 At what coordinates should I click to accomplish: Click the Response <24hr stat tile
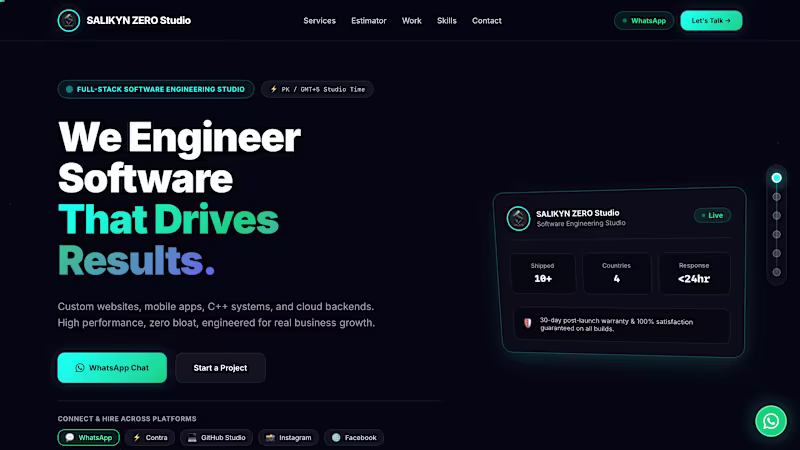click(x=694, y=273)
